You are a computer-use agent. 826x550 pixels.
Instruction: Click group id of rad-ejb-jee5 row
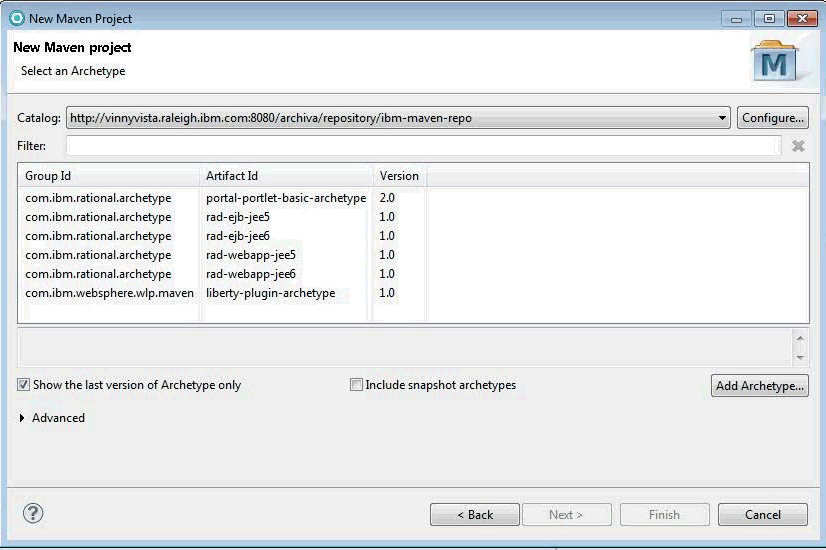click(x=98, y=217)
